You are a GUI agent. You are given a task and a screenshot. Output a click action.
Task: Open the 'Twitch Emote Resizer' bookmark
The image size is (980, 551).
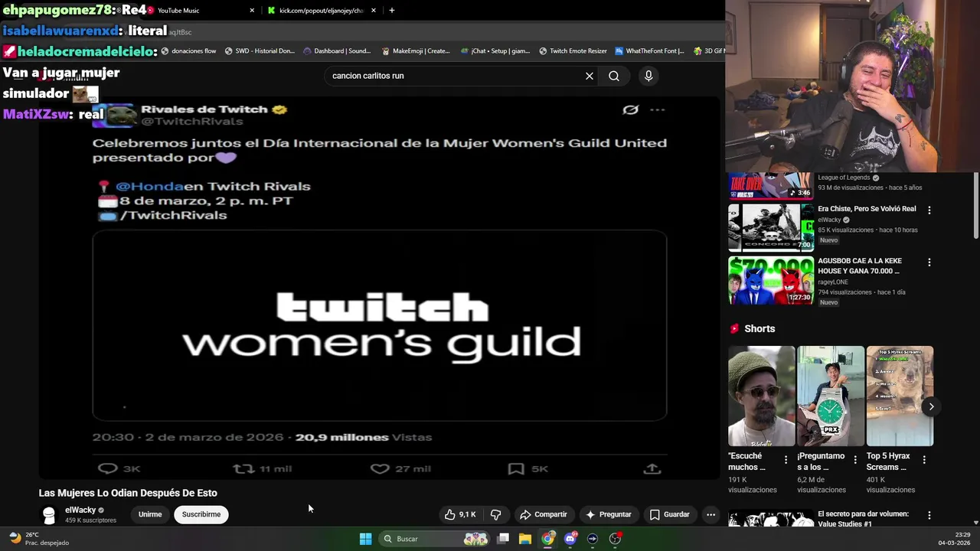coord(573,51)
